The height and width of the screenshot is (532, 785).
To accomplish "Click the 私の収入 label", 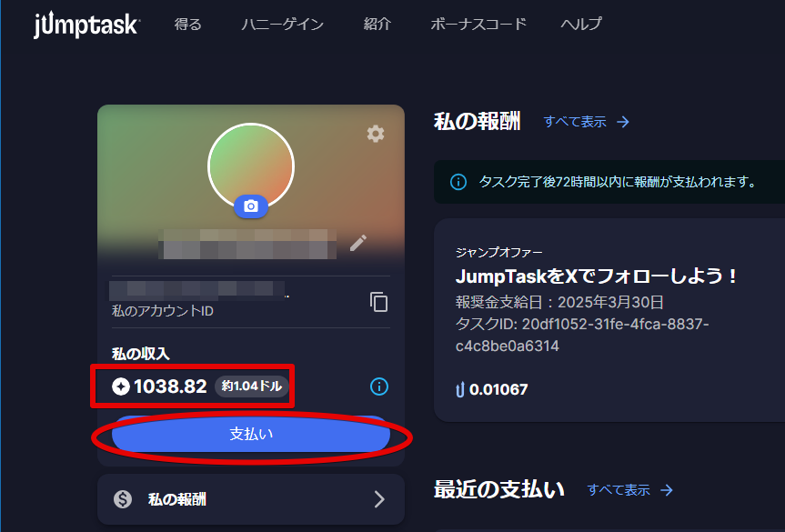I will pos(141,354).
